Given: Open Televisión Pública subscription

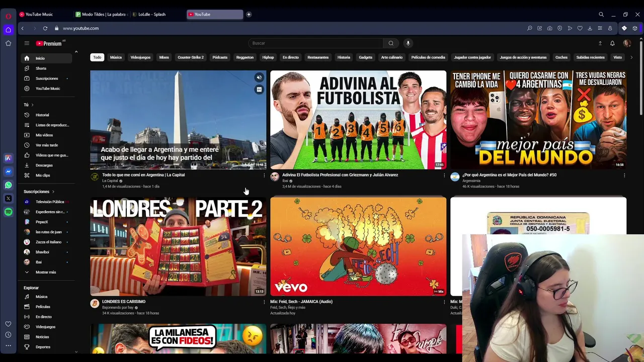Looking at the screenshot, I should [x=47, y=202].
